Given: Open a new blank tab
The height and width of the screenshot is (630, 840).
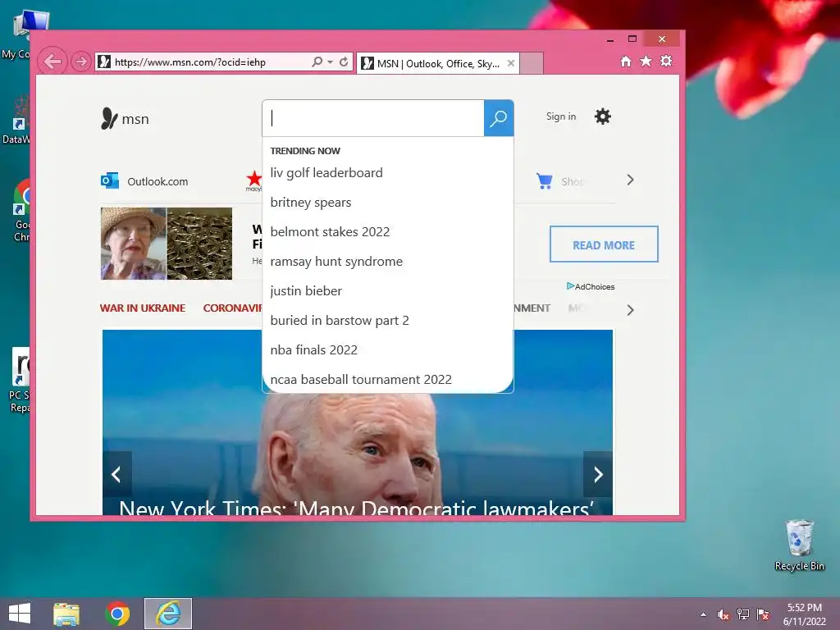Looking at the screenshot, I should [532, 63].
